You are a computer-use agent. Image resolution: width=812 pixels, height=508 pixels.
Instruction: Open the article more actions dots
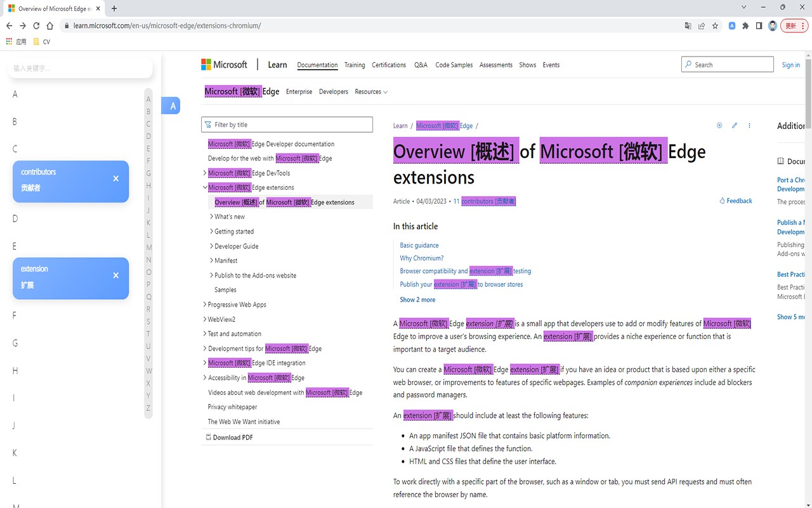pyautogui.click(x=749, y=126)
